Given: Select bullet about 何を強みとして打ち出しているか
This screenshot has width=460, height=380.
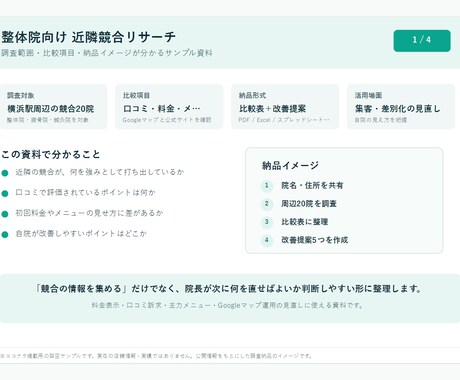Looking at the screenshot, I should coord(100,172).
